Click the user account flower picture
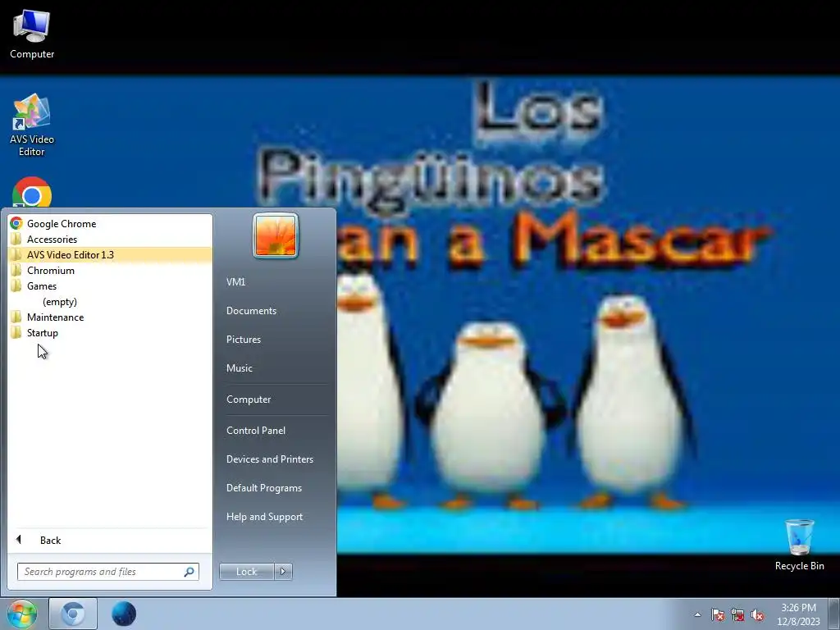 pos(276,235)
